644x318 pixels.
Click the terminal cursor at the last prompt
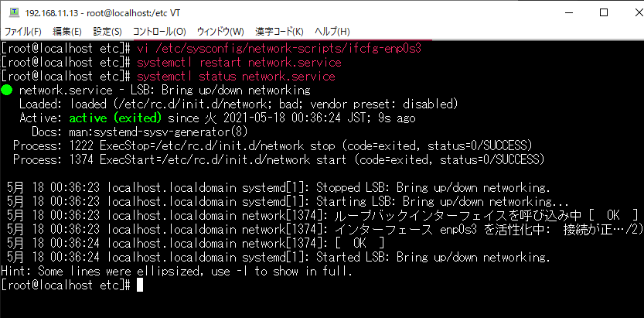[140, 286]
